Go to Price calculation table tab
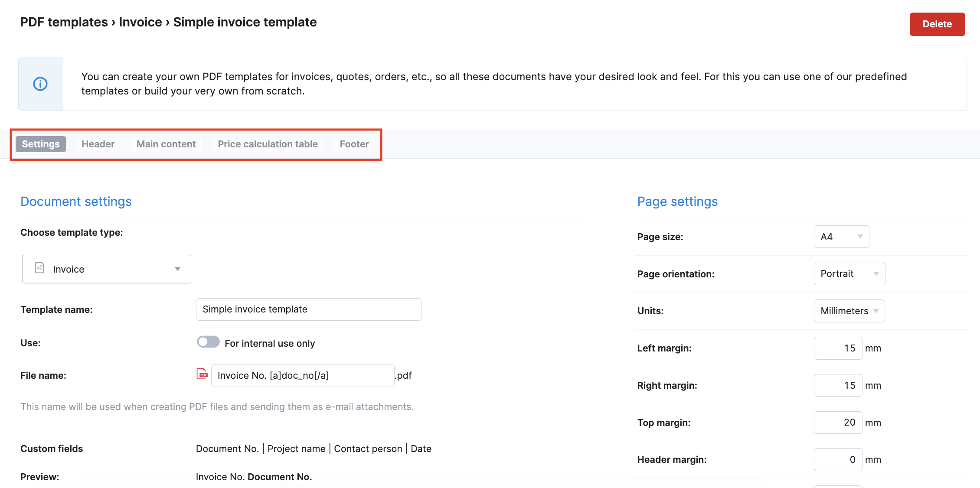 (x=268, y=144)
